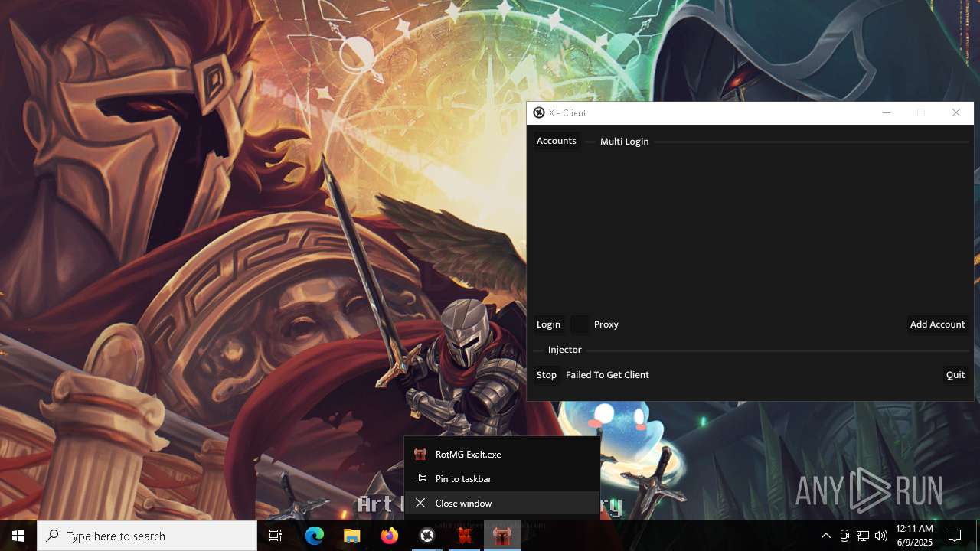Select Pin to taskbar in jump list

pos(502,478)
